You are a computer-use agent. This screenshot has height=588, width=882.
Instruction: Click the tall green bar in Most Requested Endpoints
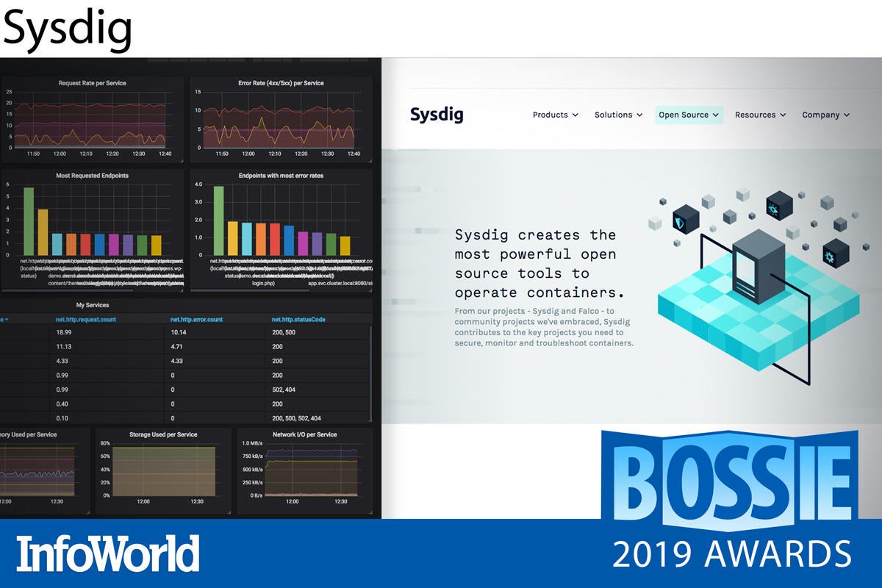pos(29,221)
